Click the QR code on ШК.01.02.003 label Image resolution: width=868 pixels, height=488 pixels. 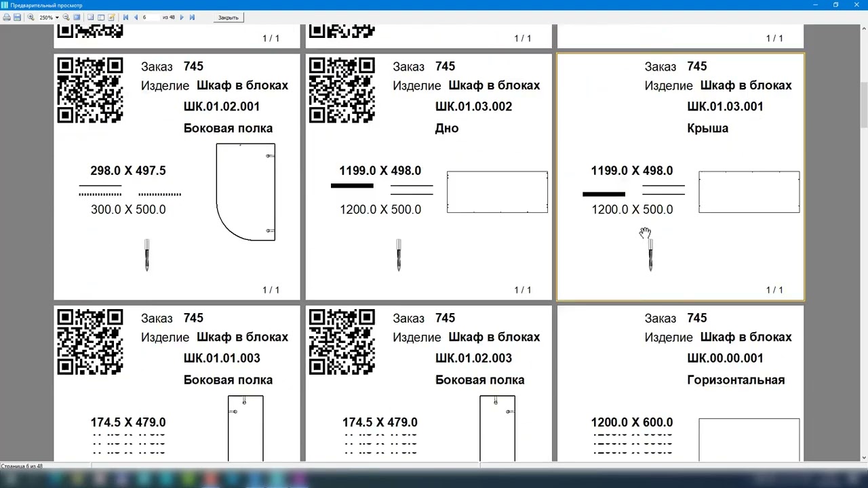point(342,342)
